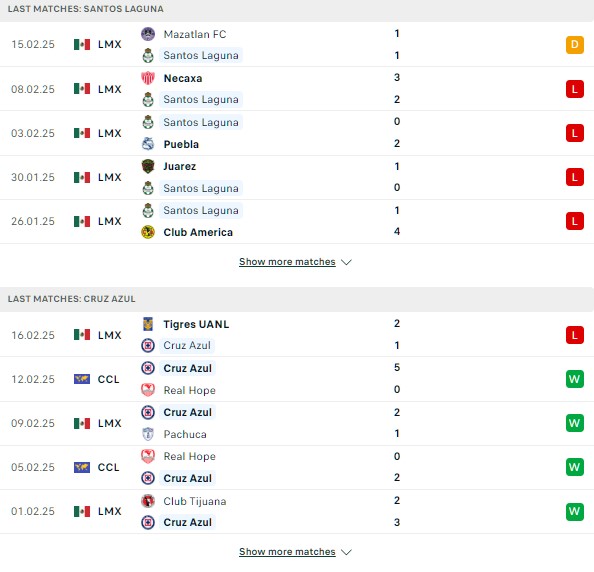
Task: Open the Real Hope team link on the 05.02.25 match
Action: 189,456
